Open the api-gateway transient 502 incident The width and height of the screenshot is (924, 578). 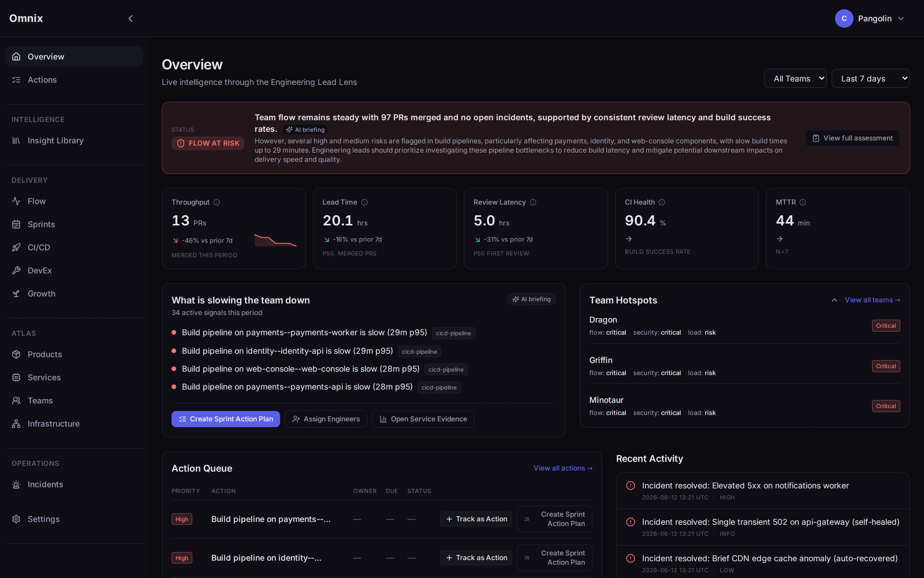click(x=763, y=527)
